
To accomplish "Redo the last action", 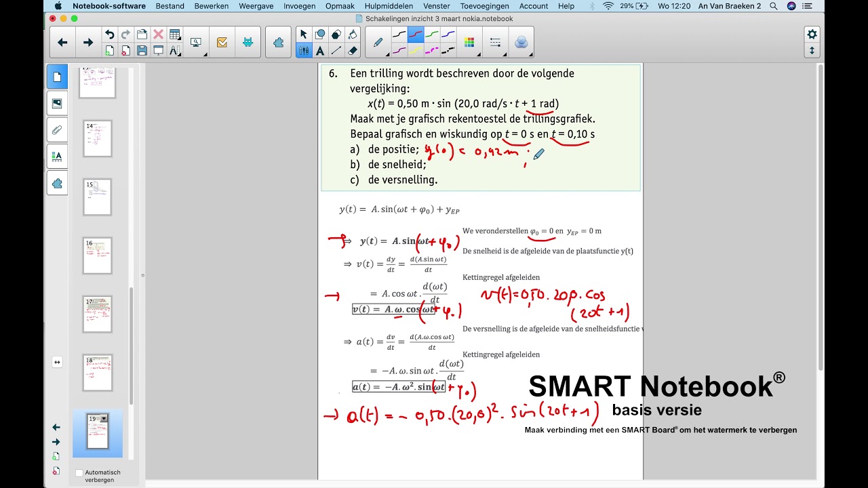I will pyautogui.click(x=125, y=35).
